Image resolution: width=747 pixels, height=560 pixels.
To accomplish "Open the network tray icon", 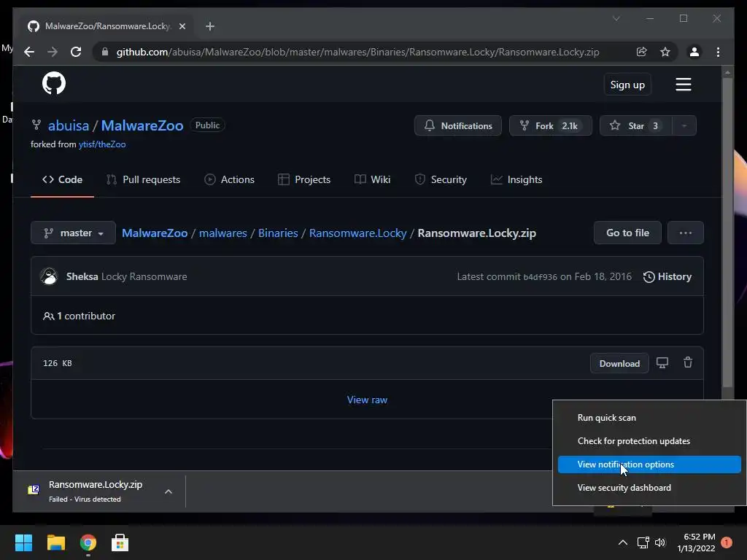I will click(x=643, y=542).
